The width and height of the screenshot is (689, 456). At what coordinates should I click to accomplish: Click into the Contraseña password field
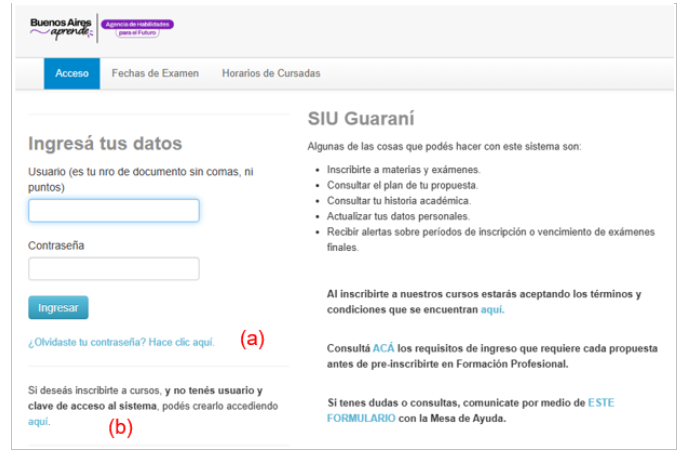tap(114, 269)
